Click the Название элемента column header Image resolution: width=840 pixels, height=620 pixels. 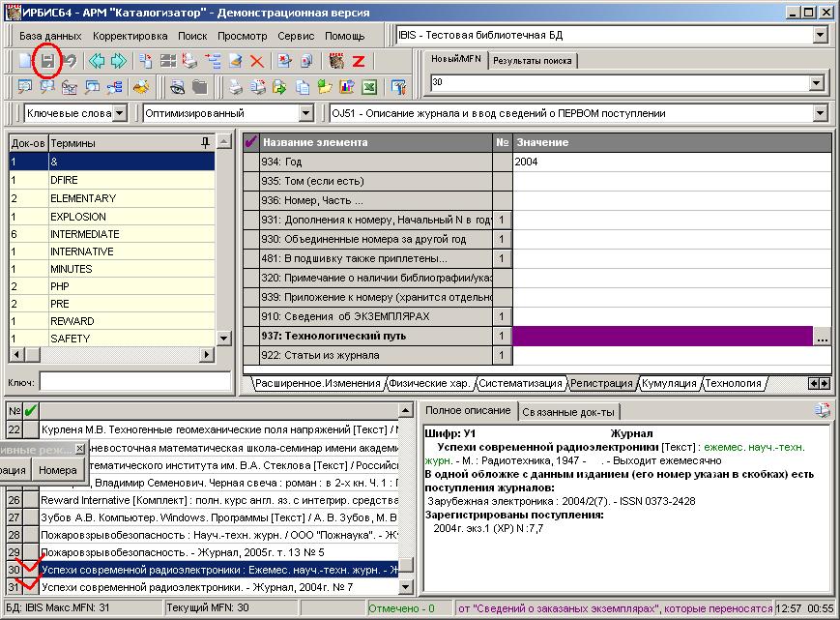click(376, 142)
